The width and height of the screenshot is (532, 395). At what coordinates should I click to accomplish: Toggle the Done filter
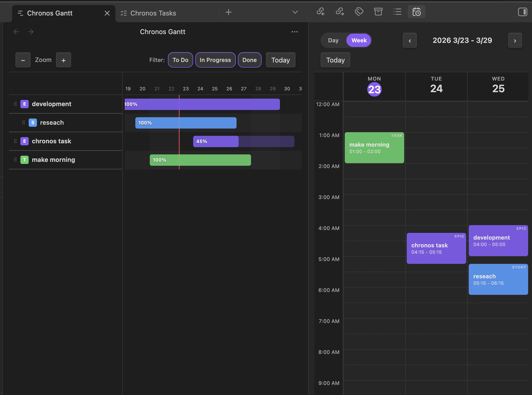[249, 60]
